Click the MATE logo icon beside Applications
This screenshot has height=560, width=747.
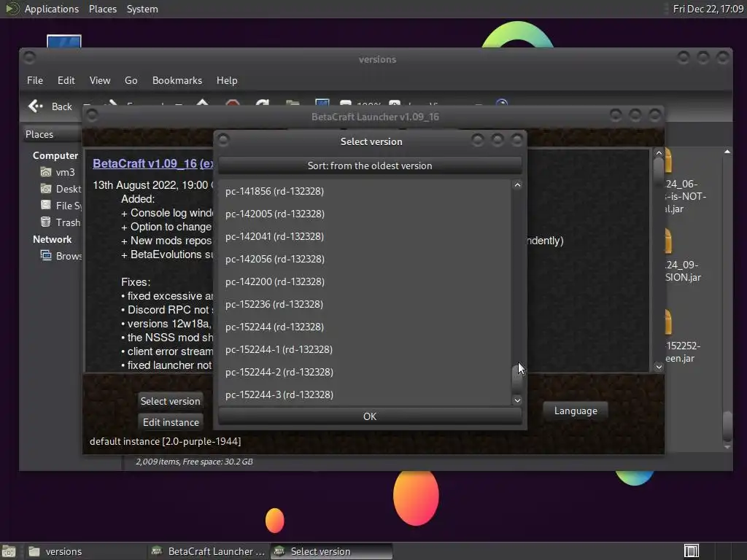[x=12, y=9]
